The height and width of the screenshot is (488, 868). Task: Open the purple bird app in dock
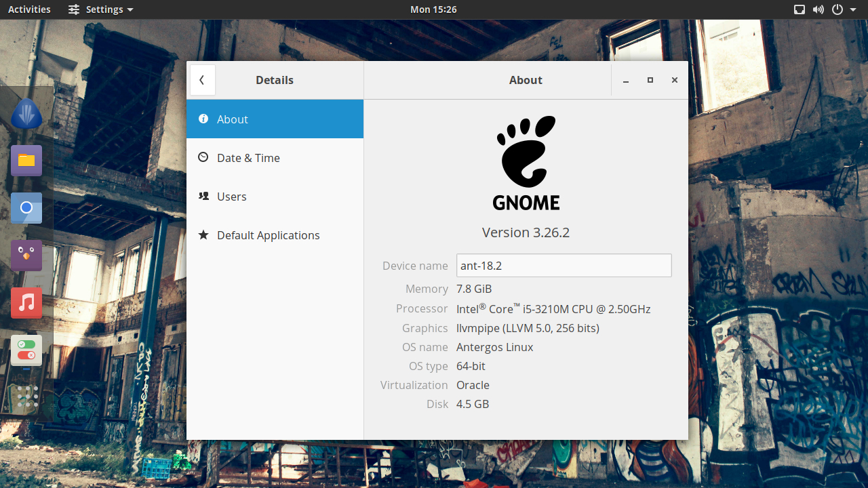coord(26,256)
